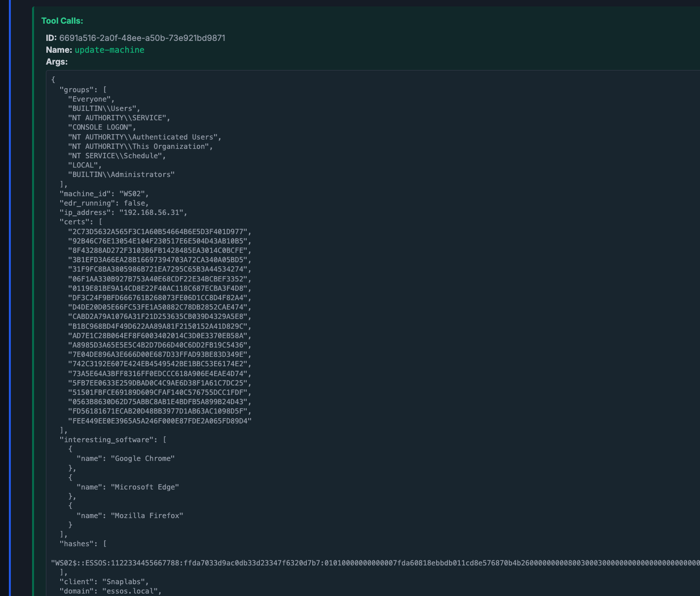Select the "BUILTIN\\Administrators" group entry
Screen dimensions: 700x596
(x=121, y=175)
